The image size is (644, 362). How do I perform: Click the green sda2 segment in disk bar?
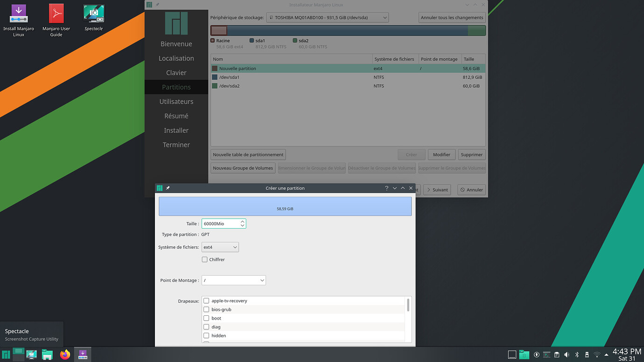coord(476,31)
